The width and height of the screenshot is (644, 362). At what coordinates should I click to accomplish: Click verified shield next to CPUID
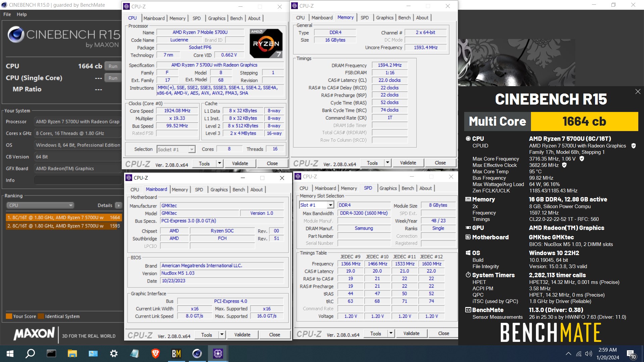(x=633, y=146)
